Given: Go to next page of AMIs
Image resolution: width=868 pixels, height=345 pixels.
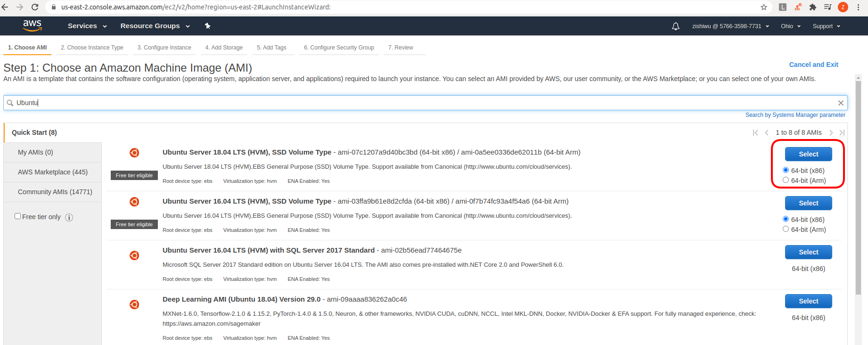Looking at the screenshot, I should click(831, 132).
